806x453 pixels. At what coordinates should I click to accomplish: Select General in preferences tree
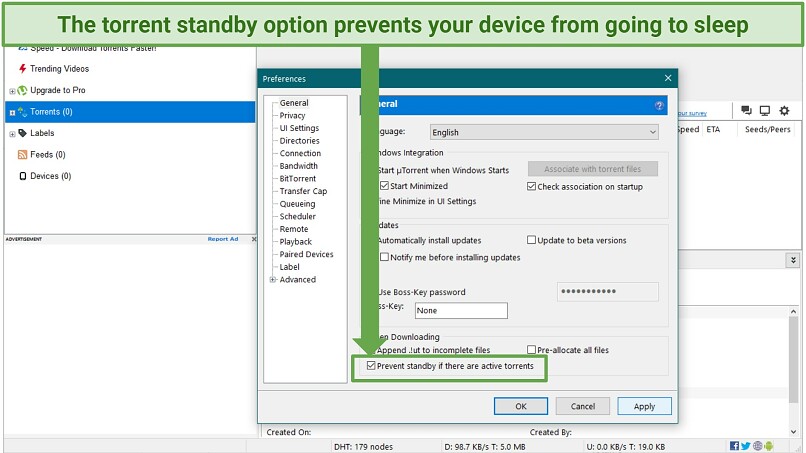[294, 103]
